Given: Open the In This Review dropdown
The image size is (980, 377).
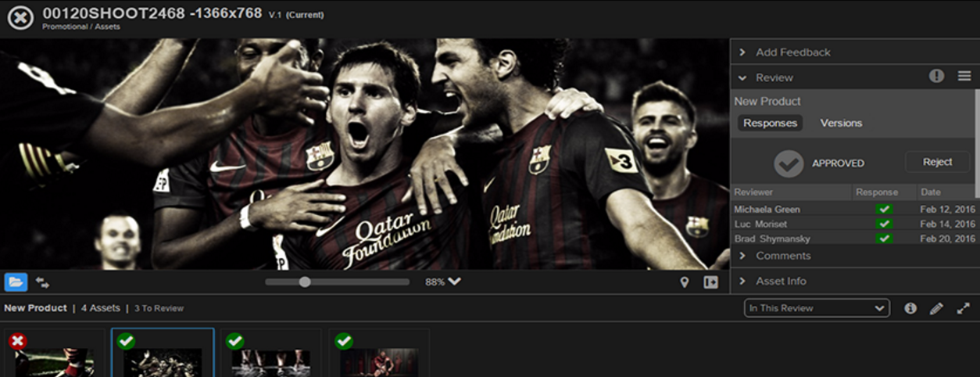Looking at the screenshot, I should click(x=817, y=308).
